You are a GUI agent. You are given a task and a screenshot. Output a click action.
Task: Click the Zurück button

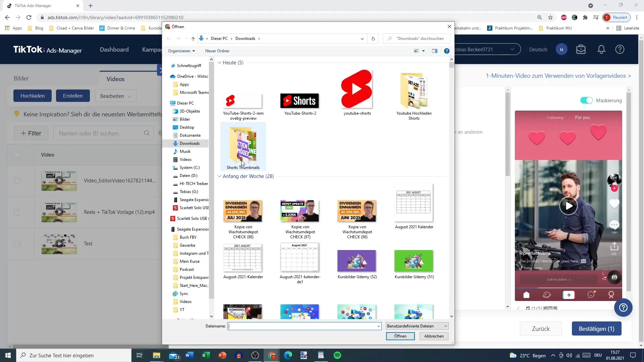click(540, 329)
